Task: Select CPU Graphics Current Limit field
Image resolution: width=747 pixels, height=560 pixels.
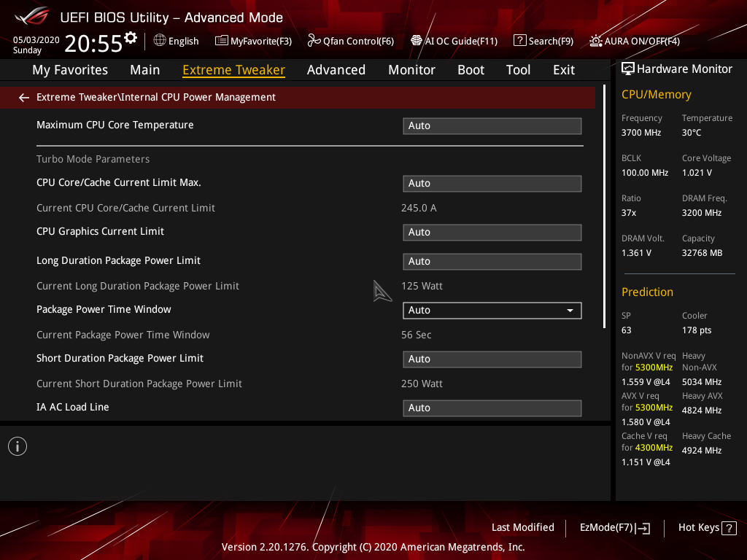Action: pos(492,233)
